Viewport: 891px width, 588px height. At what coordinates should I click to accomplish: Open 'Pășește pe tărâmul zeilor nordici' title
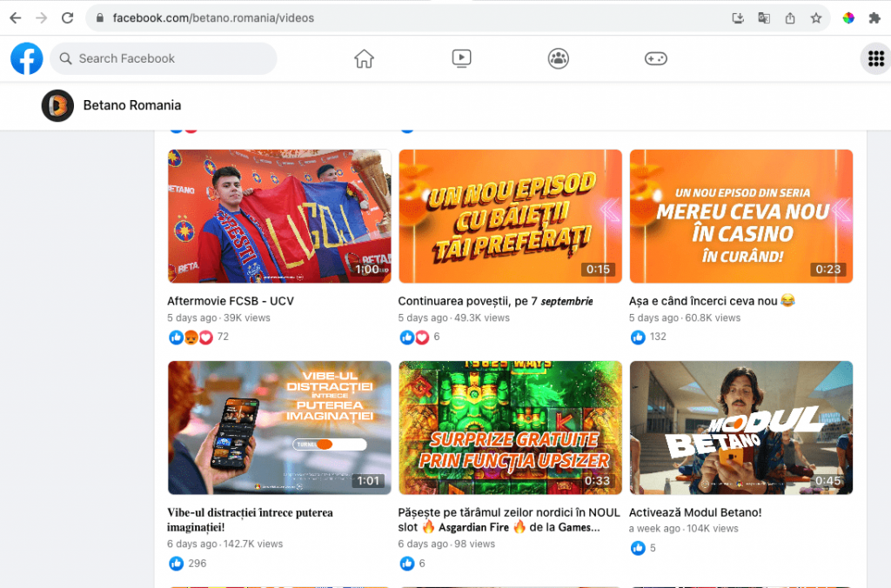point(509,520)
